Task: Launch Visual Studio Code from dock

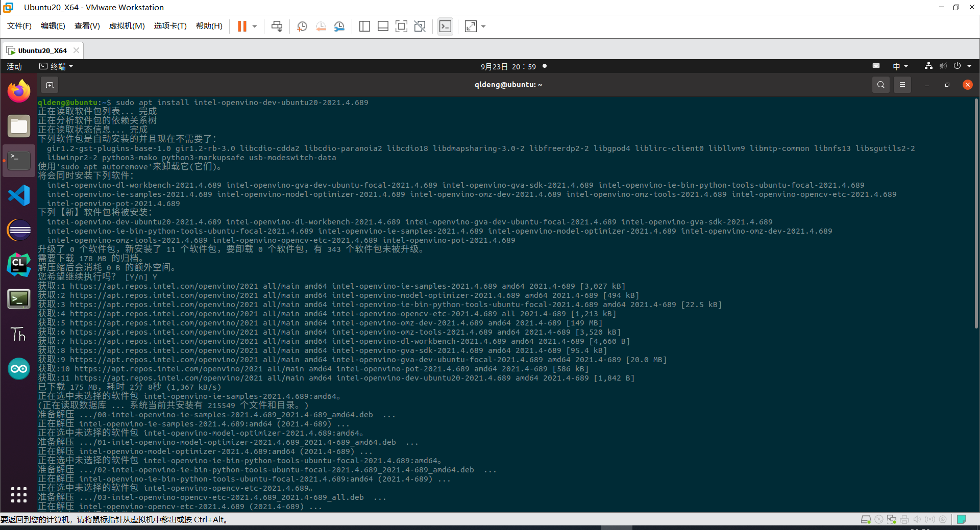Action: (x=19, y=195)
